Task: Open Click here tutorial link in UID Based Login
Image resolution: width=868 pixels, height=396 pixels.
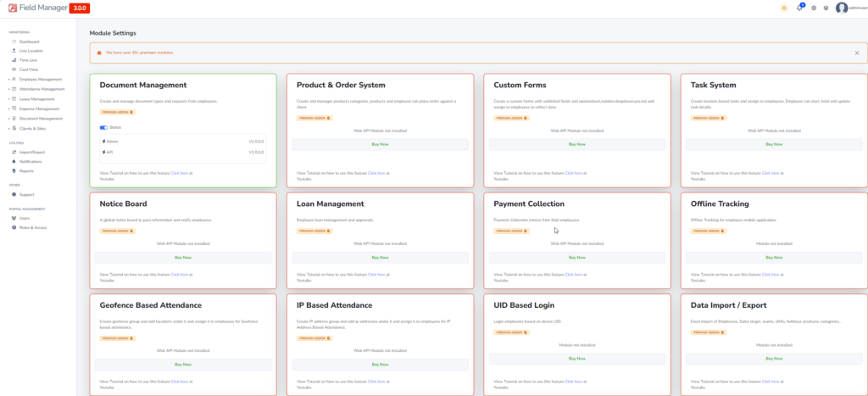Action: click(x=574, y=381)
